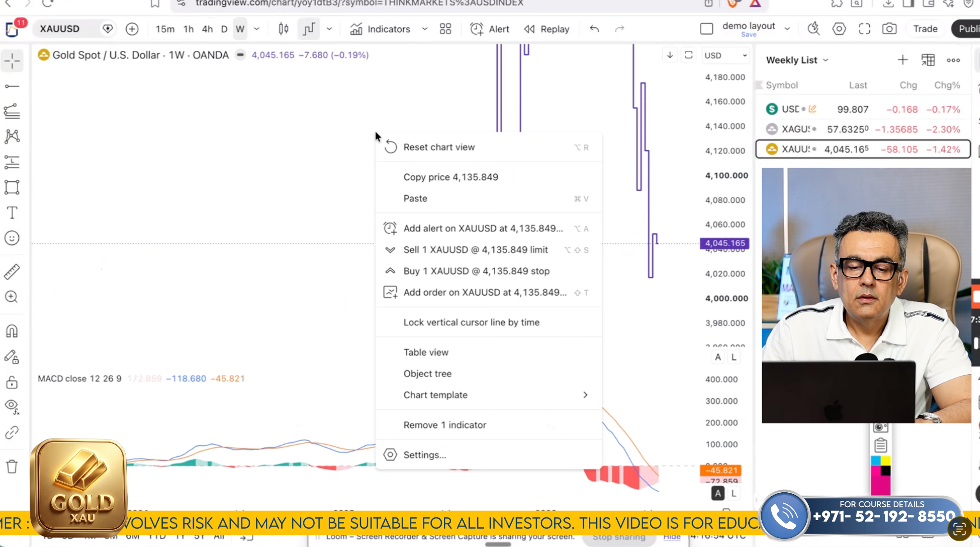Image resolution: width=980 pixels, height=547 pixels.
Task: Expand the timeframe dropdown arrow
Action: click(257, 29)
